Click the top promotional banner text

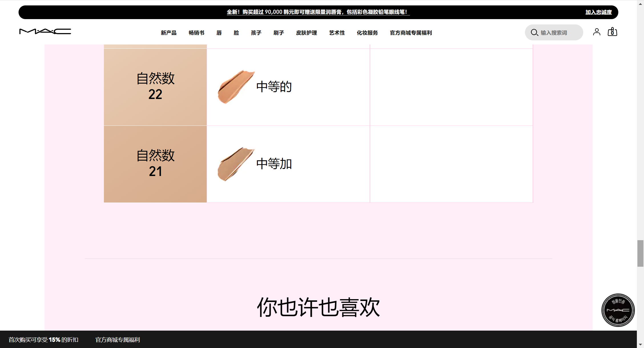tap(318, 12)
